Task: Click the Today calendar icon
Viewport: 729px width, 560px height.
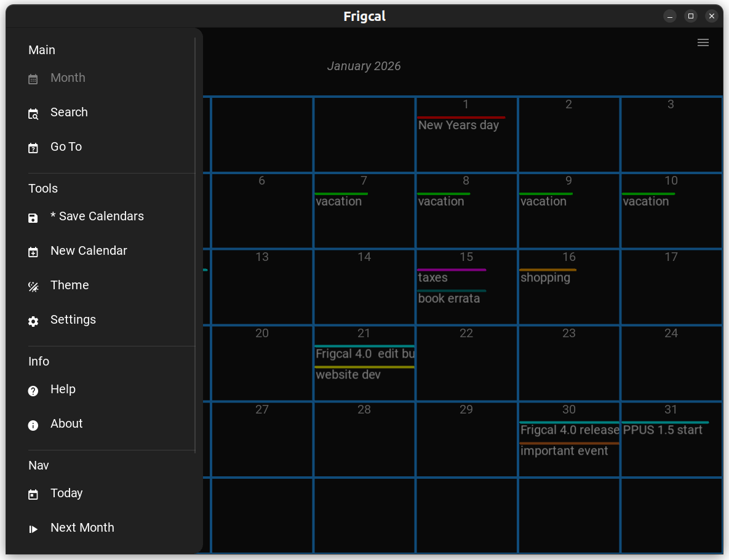Action: pyautogui.click(x=33, y=495)
